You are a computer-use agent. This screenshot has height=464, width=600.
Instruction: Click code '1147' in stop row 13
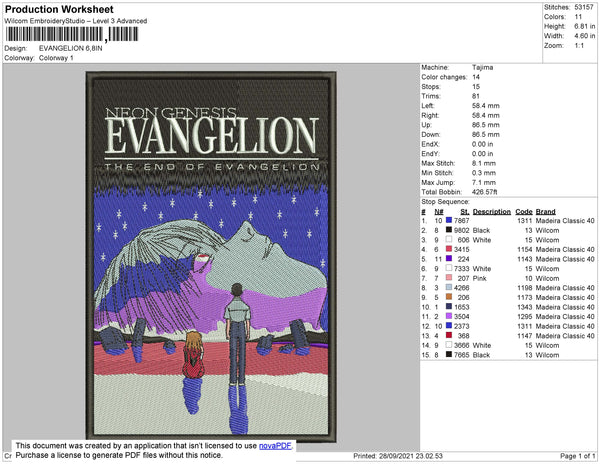[525, 335]
